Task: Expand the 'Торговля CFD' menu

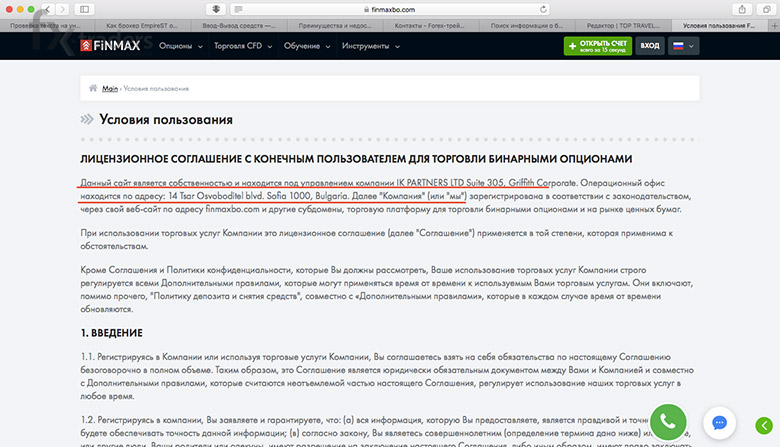Action: [x=243, y=46]
